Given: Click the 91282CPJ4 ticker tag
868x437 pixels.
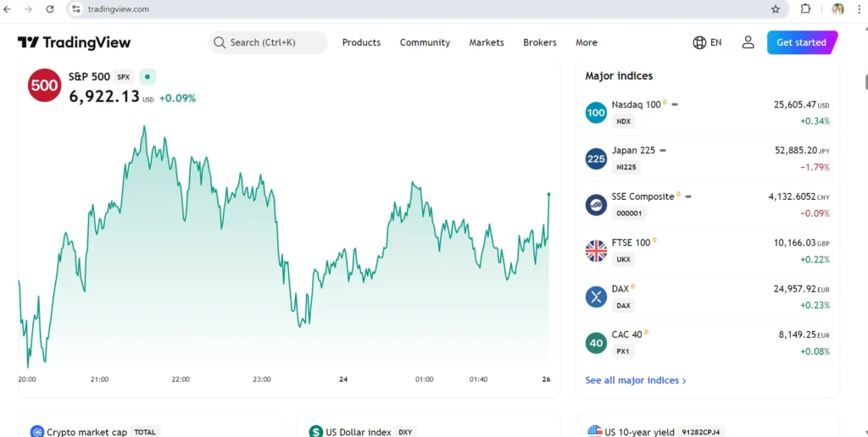Looking at the screenshot, I should click(700, 432).
